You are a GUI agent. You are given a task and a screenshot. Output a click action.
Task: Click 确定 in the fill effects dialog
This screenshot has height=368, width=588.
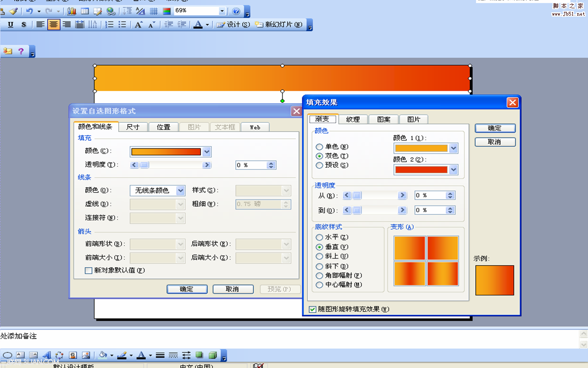point(495,128)
